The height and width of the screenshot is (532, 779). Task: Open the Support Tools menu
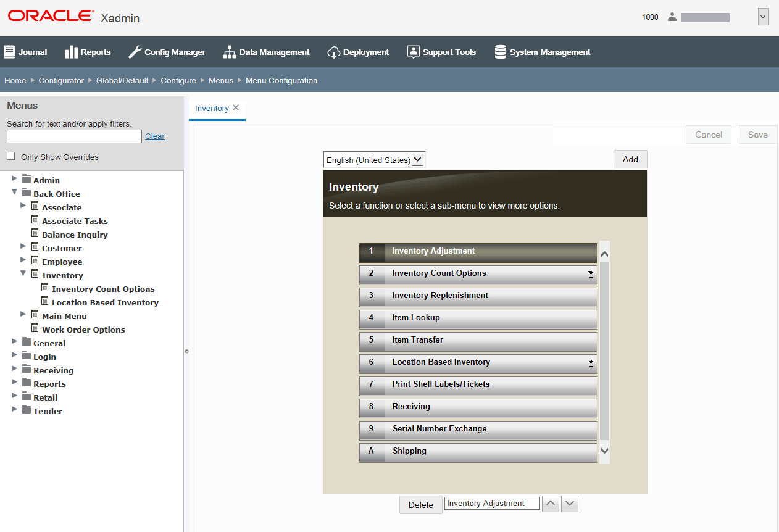[441, 52]
